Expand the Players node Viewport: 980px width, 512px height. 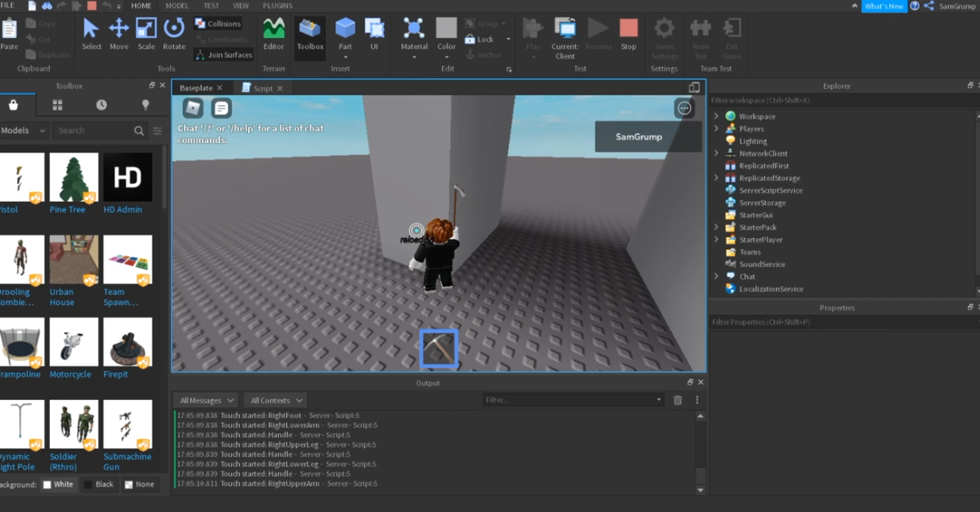(717, 129)
